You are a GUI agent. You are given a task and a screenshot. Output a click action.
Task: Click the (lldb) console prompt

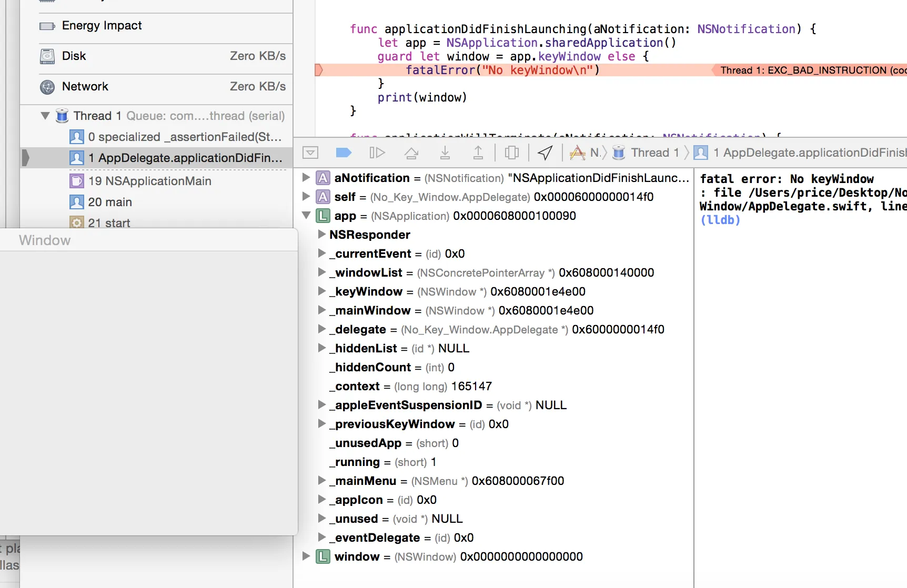click(x=720, y=220)
